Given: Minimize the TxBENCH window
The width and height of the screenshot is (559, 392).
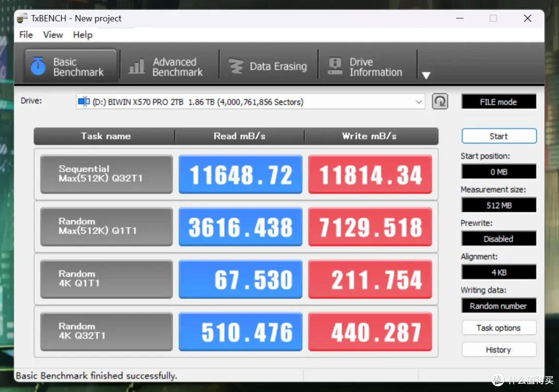Looking at the screenshot, I should pyautogui.click(x=460, y=18).
